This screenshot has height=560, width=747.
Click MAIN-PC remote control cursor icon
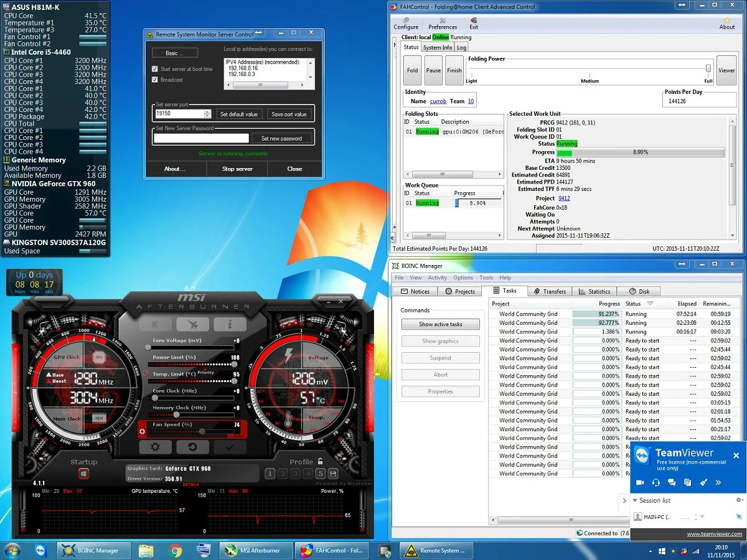click(x=739, y=517)
